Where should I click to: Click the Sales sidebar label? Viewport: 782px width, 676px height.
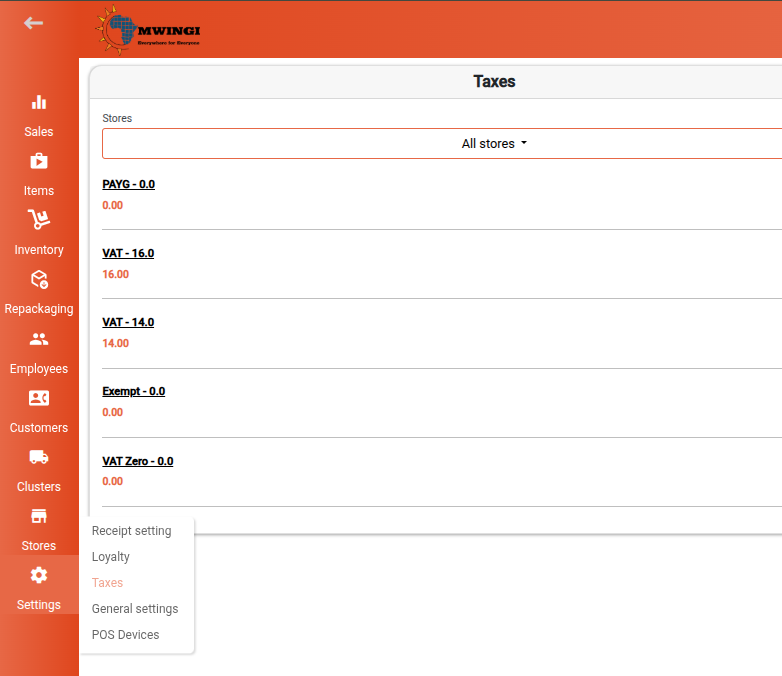tap(39, 132)
